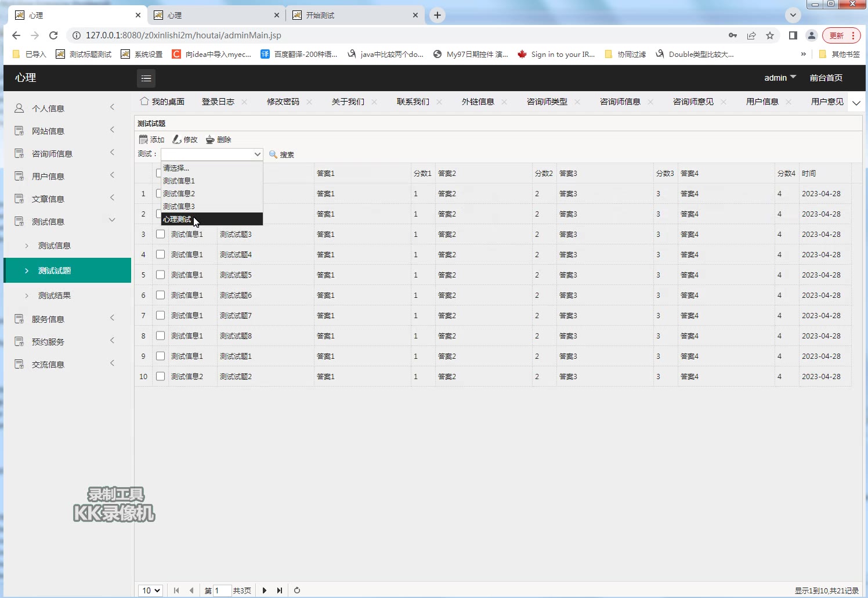Go to the first page of results
This screenshot has width=868, height=598.
176,590
